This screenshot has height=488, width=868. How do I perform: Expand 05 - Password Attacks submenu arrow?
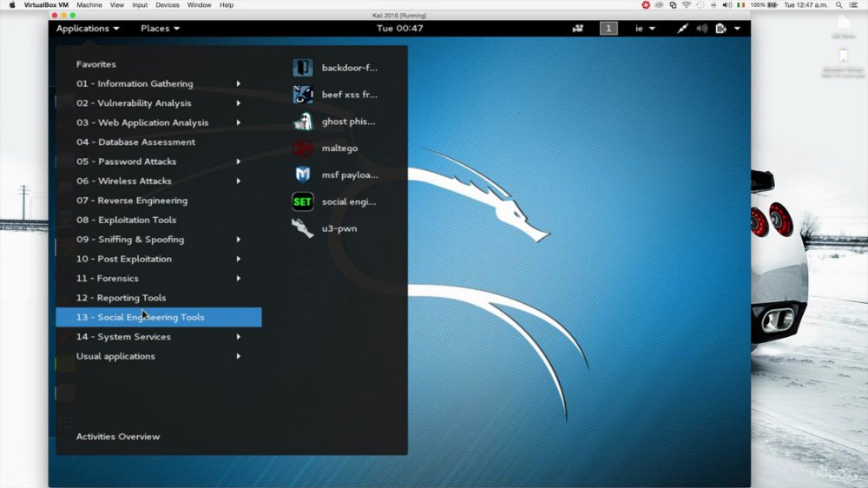point(239,162)
